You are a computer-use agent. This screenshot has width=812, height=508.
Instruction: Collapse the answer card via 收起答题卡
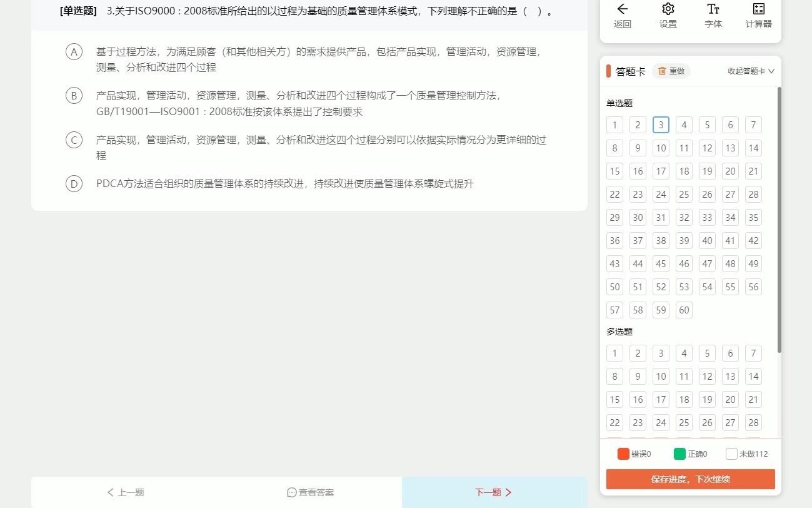(x=751, y=71)
